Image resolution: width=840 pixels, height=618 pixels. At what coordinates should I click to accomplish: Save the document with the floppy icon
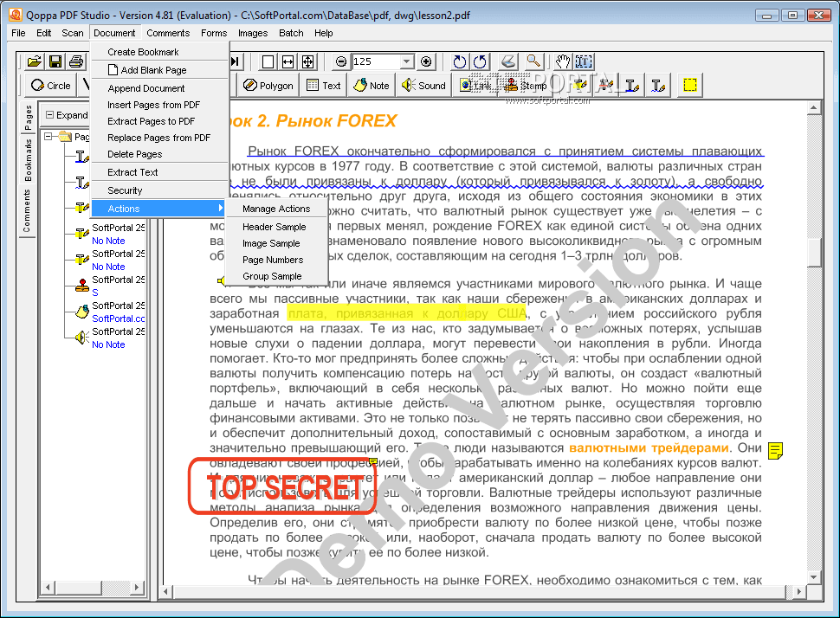[x=55, y=61]
